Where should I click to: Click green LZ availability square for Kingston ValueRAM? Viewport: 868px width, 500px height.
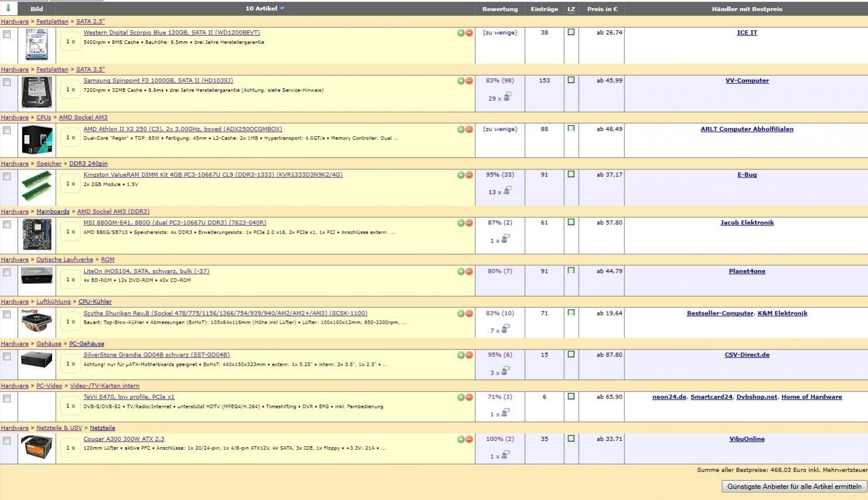pyautogui.click(x=571, y=174)
